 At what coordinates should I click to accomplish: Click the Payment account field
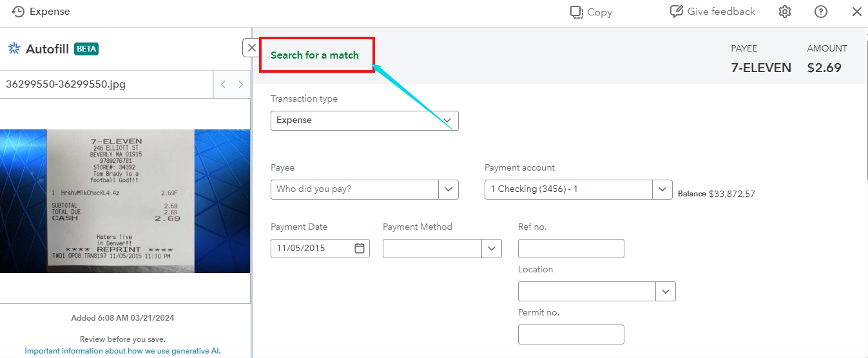569,189
